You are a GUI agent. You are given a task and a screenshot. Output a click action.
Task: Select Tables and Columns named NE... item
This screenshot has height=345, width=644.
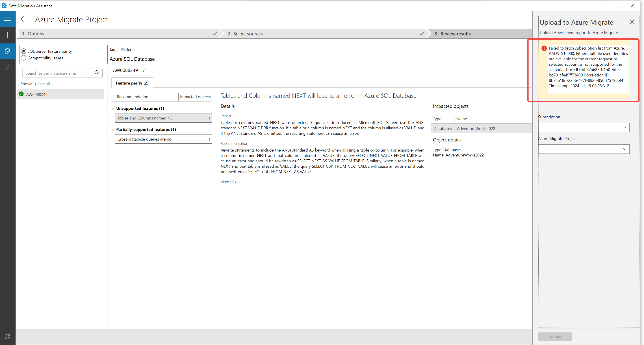163,118
